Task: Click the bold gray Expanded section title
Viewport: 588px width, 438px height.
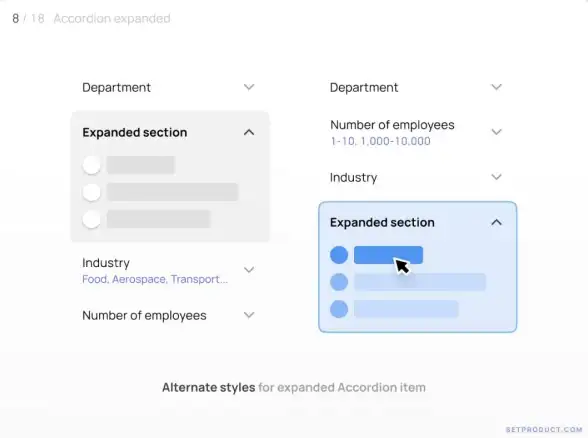Action: 135,132
